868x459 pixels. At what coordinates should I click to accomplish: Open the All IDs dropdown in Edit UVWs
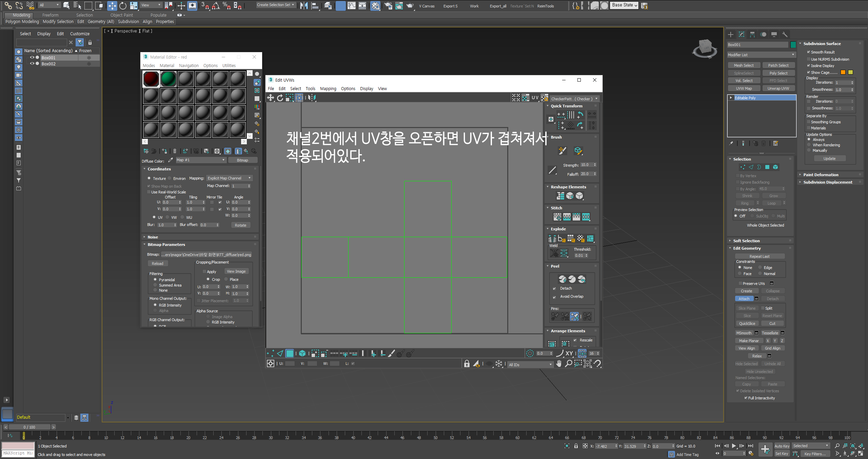(531, 364)
